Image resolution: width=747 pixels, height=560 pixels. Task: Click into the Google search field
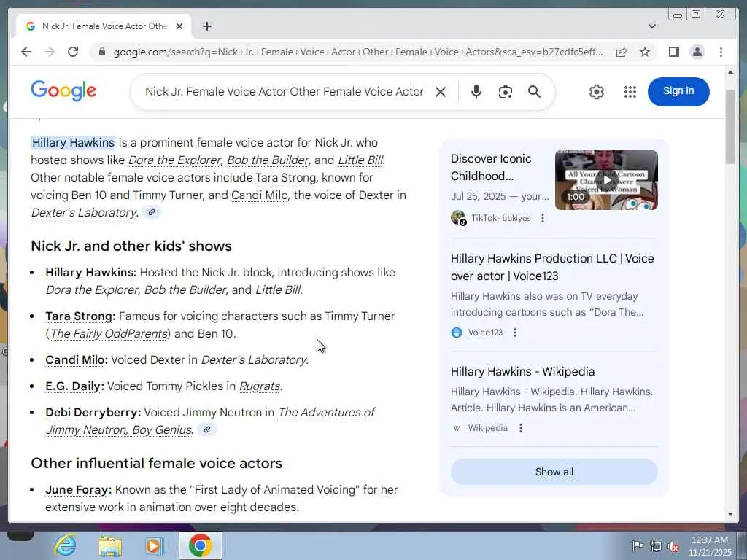click(284, 91)
